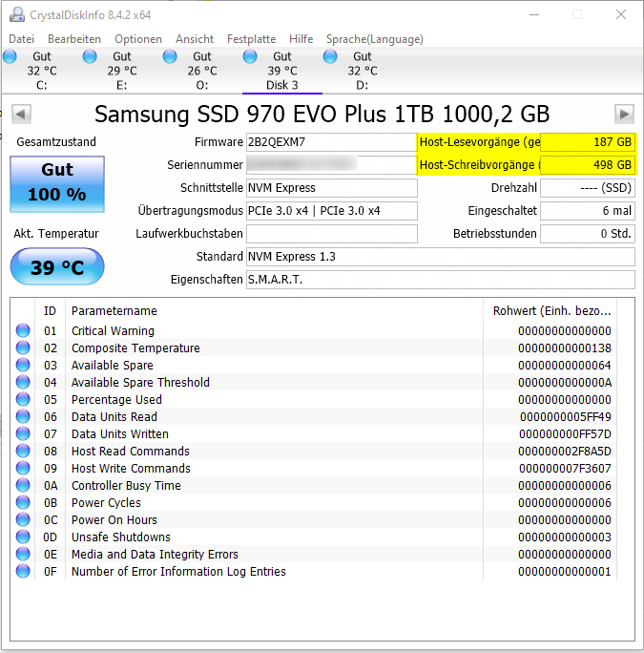644x653 pixels.
Task: Click the Schnittstelle field NVM Express
Action: [x=331, y=188]
